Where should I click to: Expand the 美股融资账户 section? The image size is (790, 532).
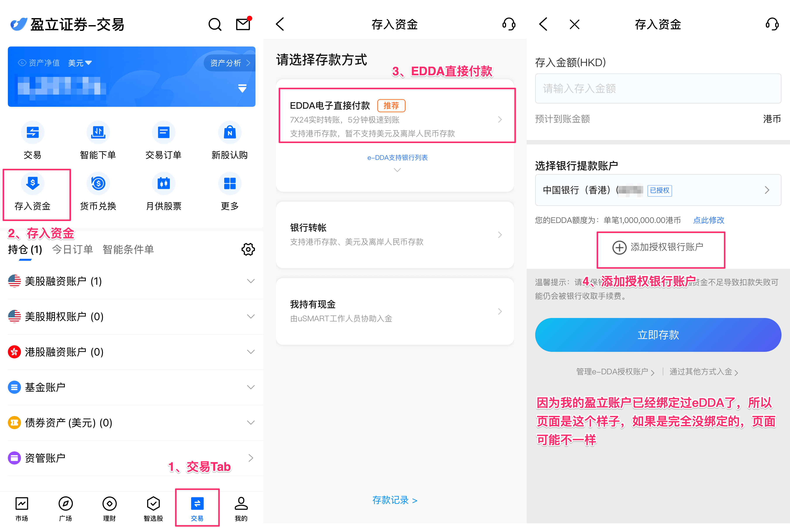251,281
